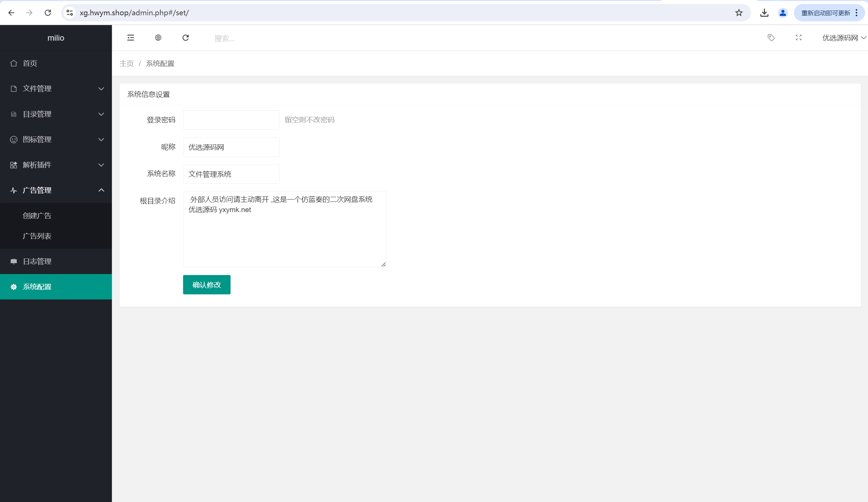Image resolution: width=868 pixels, height=502 pixels.
Task: Click the up chevron next to 广告管理
Action: (x=101, y=190)
